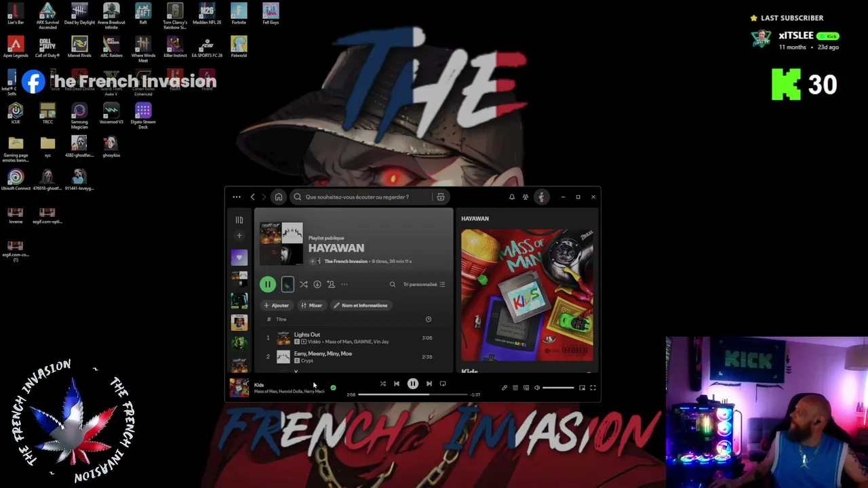Image resolution: width=868 pixels, height=488 pixels.
Task: Toggle the playlist preview card button
Action: 288,285
